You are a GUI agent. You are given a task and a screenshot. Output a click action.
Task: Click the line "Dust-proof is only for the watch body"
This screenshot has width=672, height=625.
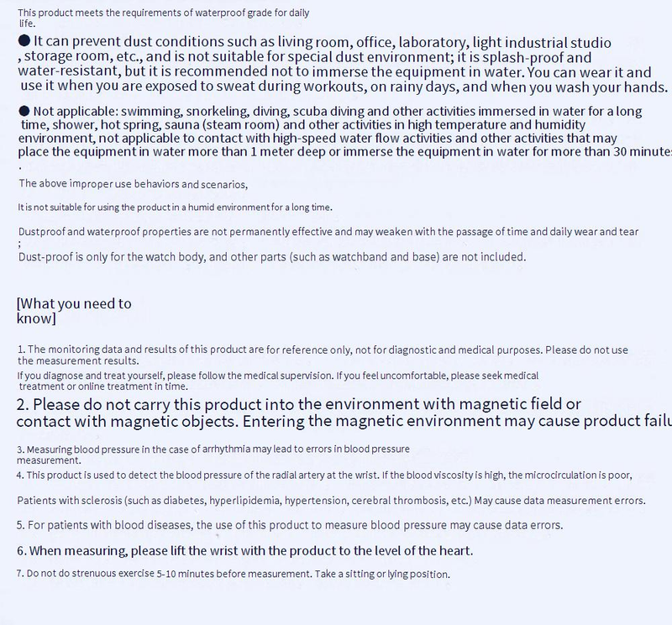(272, 256)
